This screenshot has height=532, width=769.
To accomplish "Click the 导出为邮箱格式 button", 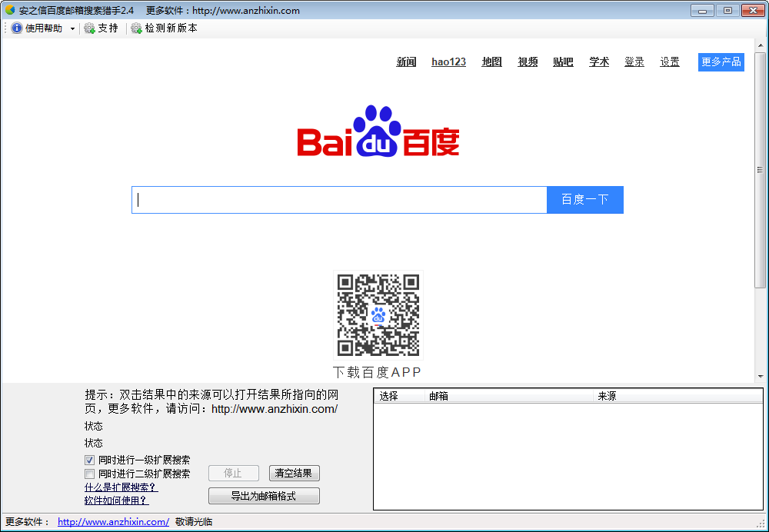I will tap(264, 496).
